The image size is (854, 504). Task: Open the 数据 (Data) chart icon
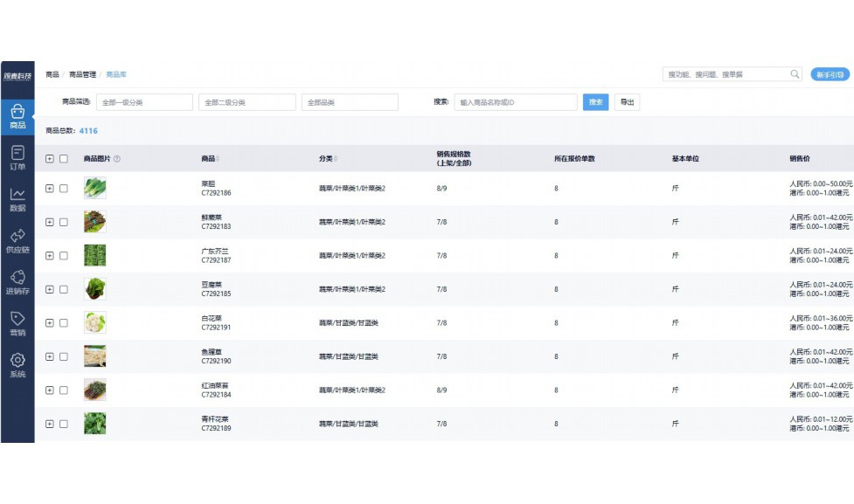click(x=17, y=199)
